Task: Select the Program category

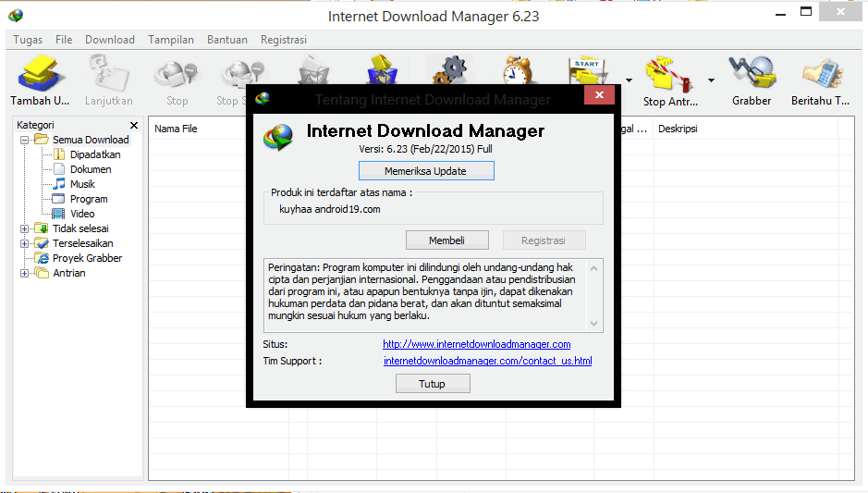Action: click(89, 199)
